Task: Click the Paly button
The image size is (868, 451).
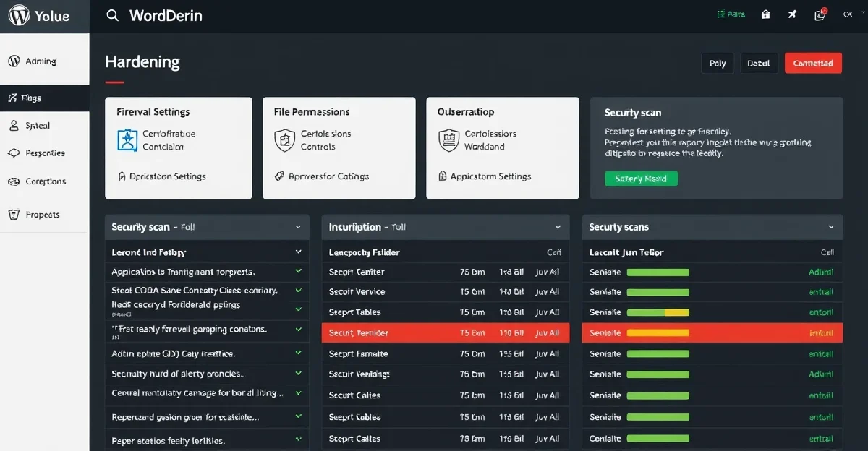Action: tap(718, 63)
